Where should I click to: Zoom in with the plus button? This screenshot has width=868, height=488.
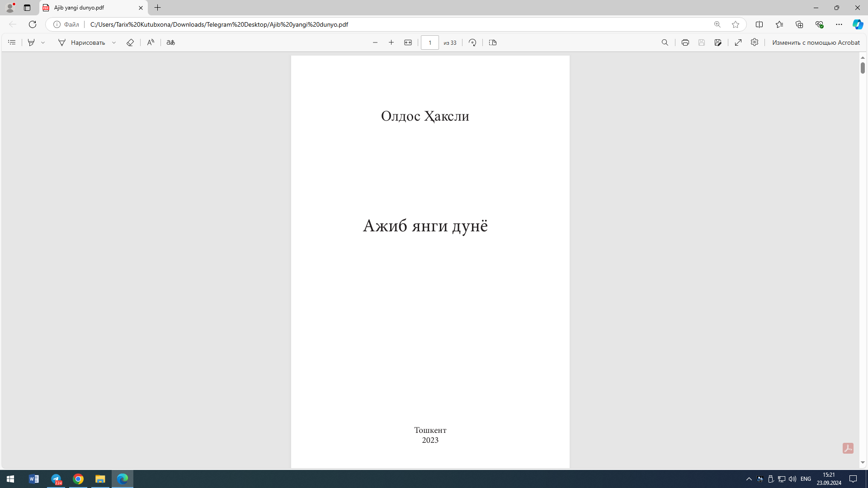[392, 42]
